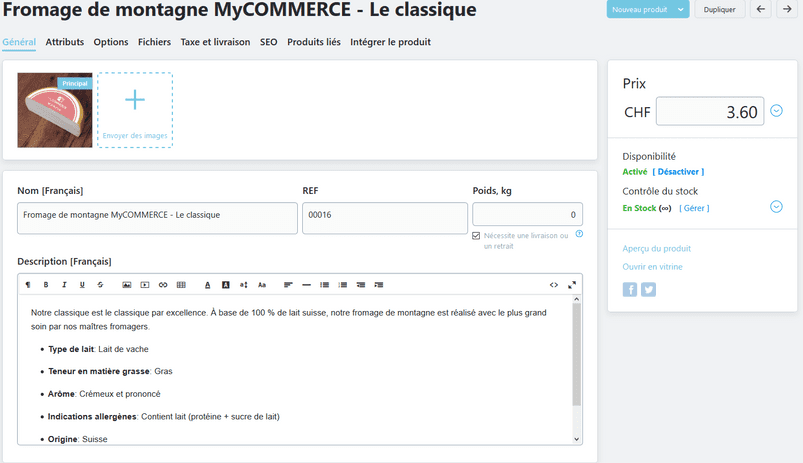This screenshot has height=463, width=803.
Task: Click the paragraph format icon in editor
Action: [x=28, y=285]
